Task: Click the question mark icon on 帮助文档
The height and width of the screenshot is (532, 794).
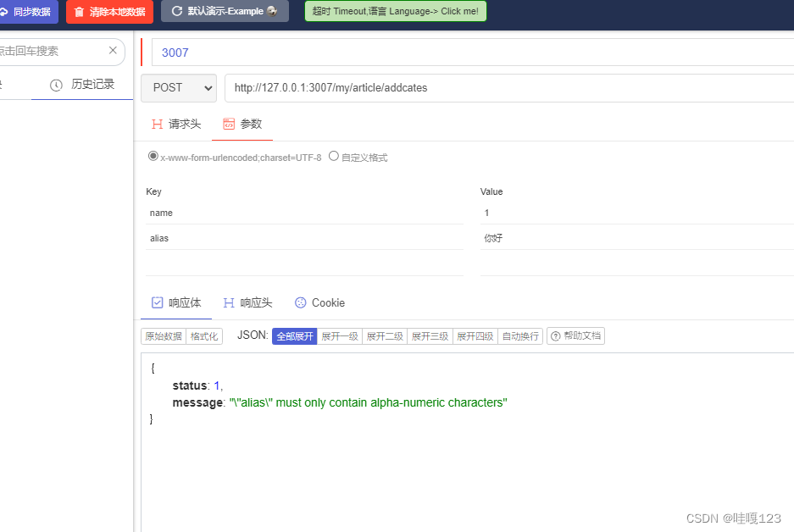Action: (557, 335)
